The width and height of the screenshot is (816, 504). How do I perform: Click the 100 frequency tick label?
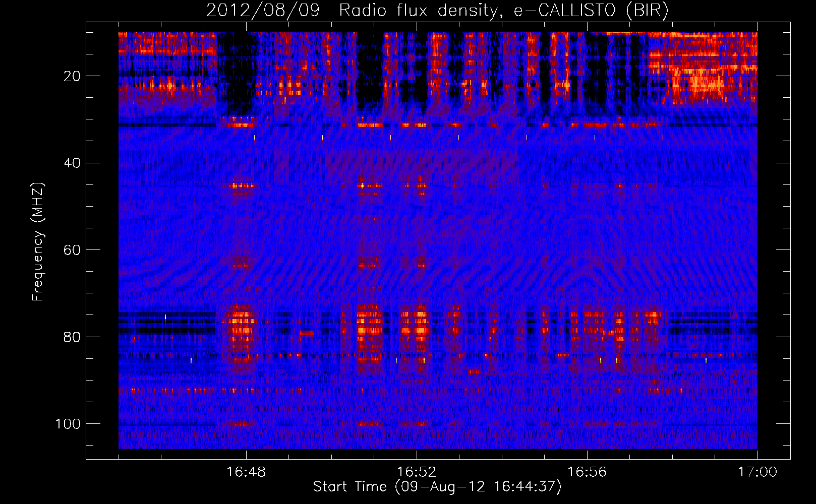(x=68, y=424)
